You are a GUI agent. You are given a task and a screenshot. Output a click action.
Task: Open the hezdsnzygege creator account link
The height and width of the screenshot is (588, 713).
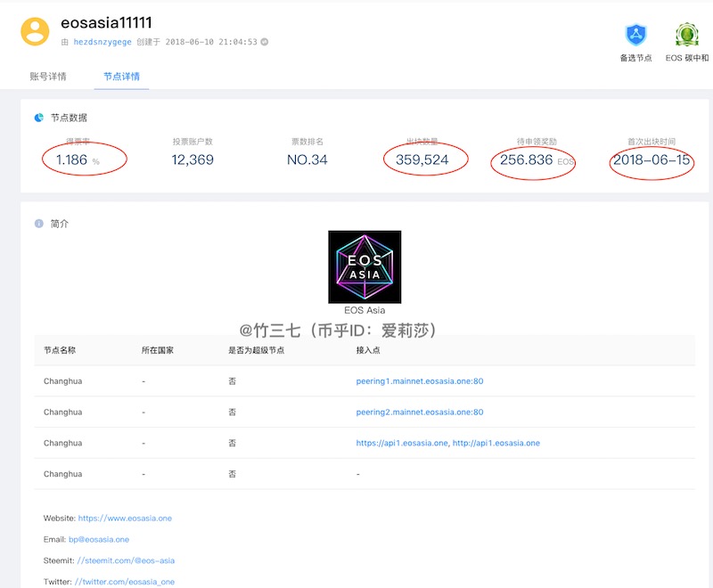(102, 42)
